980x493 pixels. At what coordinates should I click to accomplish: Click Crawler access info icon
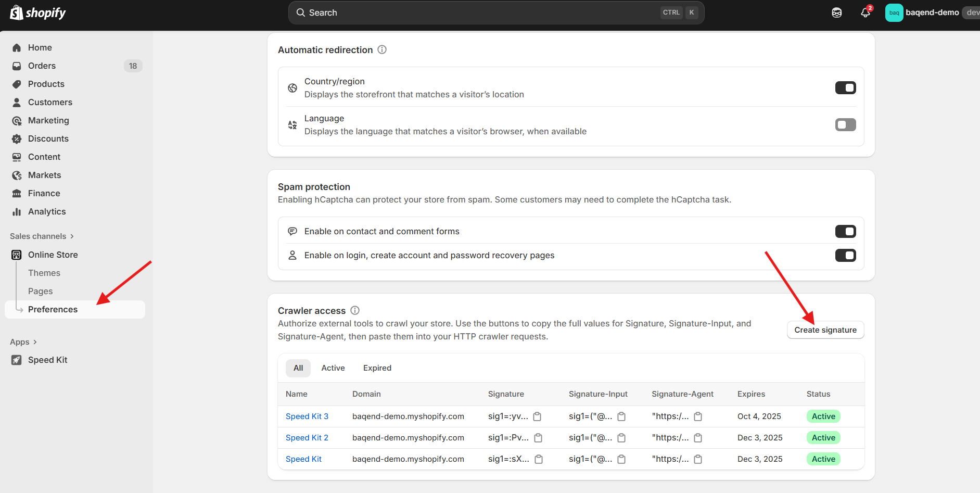pyautogui.click(x=355, y=311)
